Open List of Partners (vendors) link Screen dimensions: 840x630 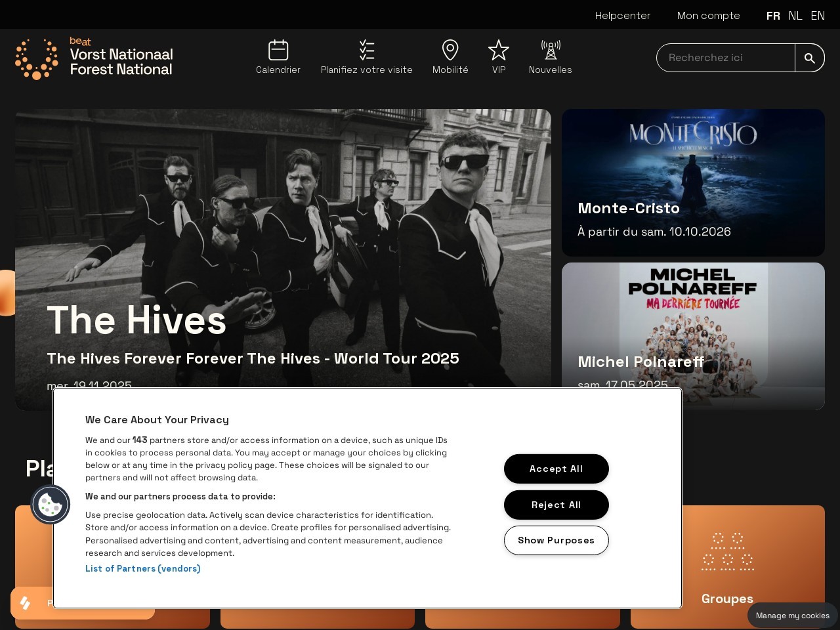[x=143, y=568]
